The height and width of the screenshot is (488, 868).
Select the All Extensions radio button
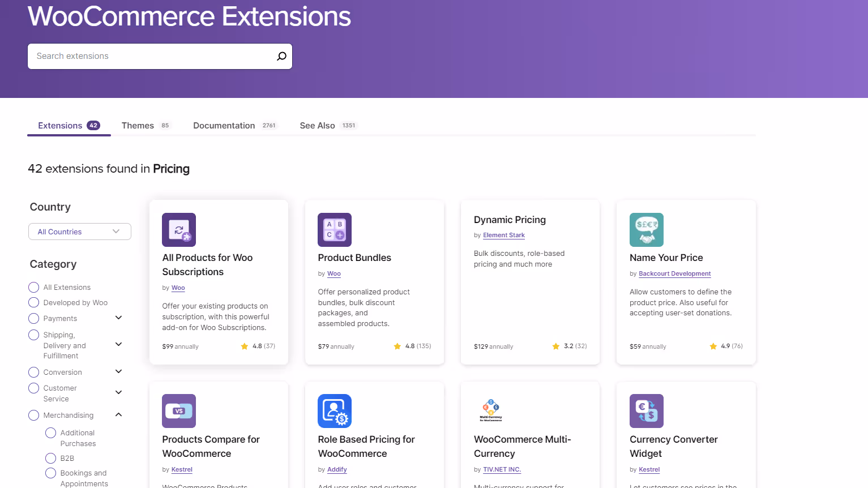click(33, 287)
